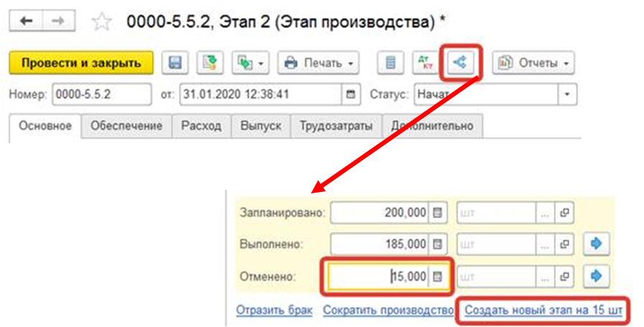Open the calendar picker beside the date

click(x=351, y=95)
